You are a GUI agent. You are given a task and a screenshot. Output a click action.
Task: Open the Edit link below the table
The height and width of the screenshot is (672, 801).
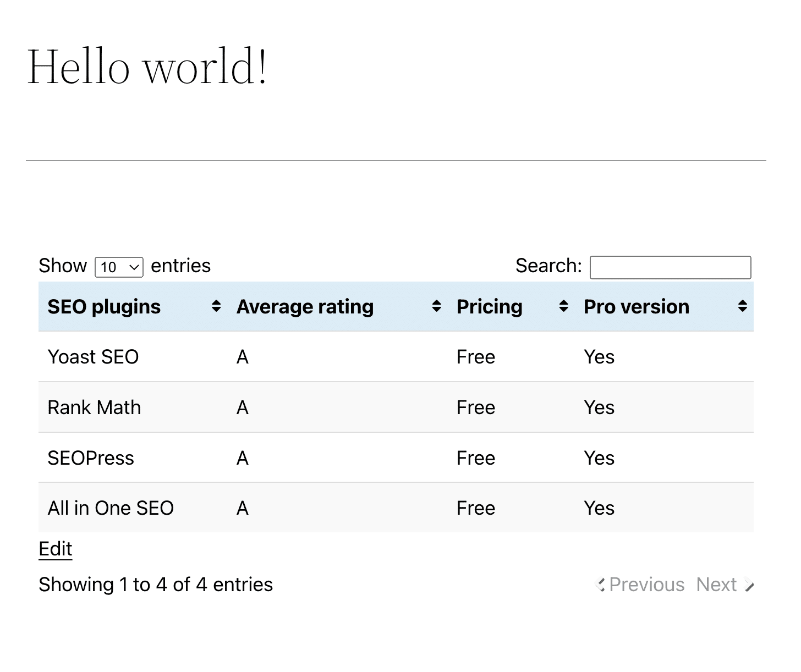pyautogui.click(x=55, y=549)
